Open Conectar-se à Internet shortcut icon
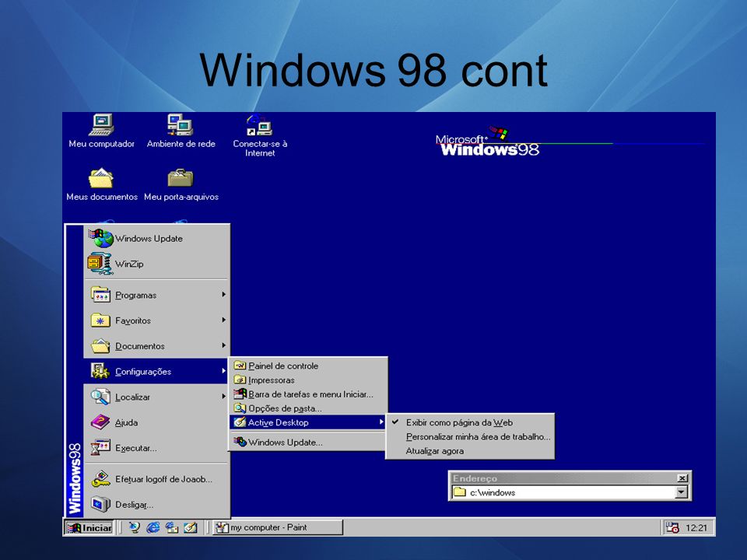 (x=258, y=125)
